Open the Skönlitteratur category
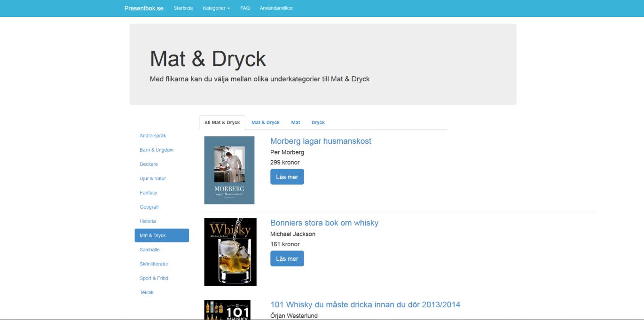644x320 pixels. pyautogui.click(x=154, y=264)
